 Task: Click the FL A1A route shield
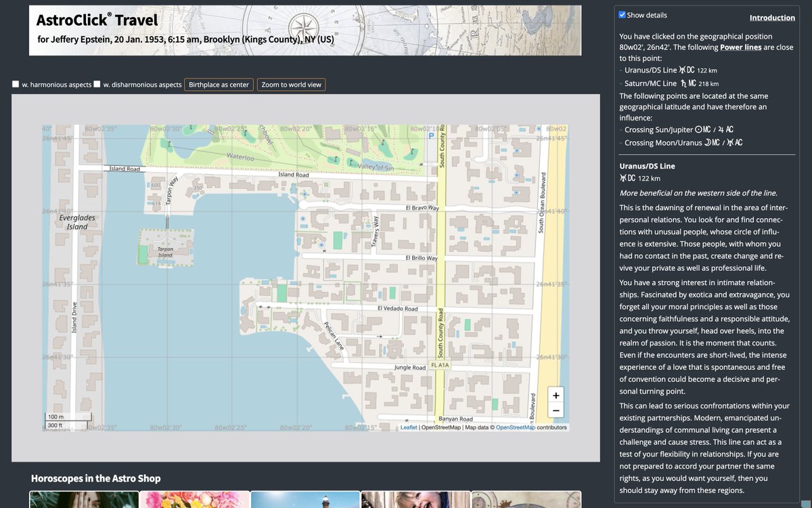pyautogui.click(x=440, y=365)
